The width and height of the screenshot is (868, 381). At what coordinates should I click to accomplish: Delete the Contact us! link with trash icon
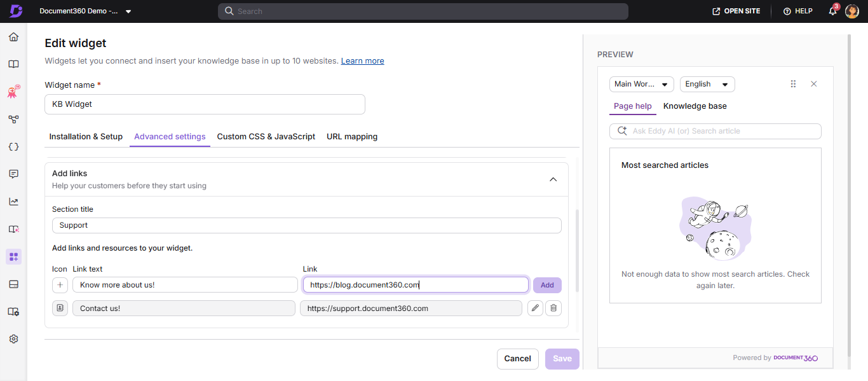(x=553, y=308)
